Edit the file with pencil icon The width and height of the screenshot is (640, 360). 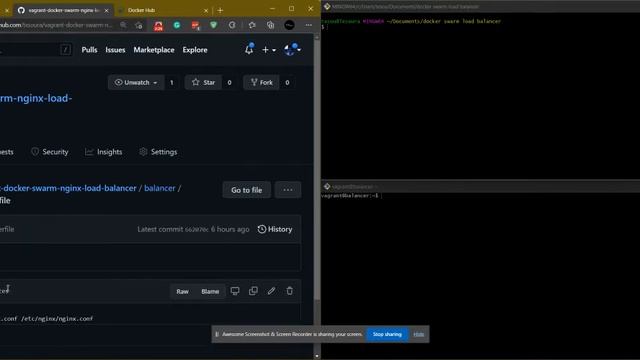pos(271,291)
